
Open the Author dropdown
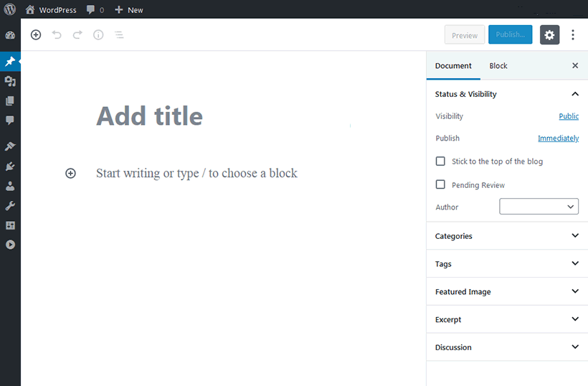pos(539,207)
